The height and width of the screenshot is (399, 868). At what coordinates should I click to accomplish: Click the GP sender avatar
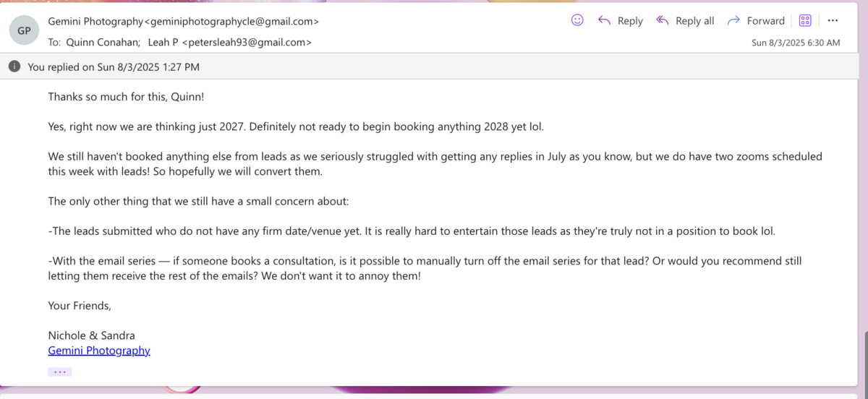point(24,30)
